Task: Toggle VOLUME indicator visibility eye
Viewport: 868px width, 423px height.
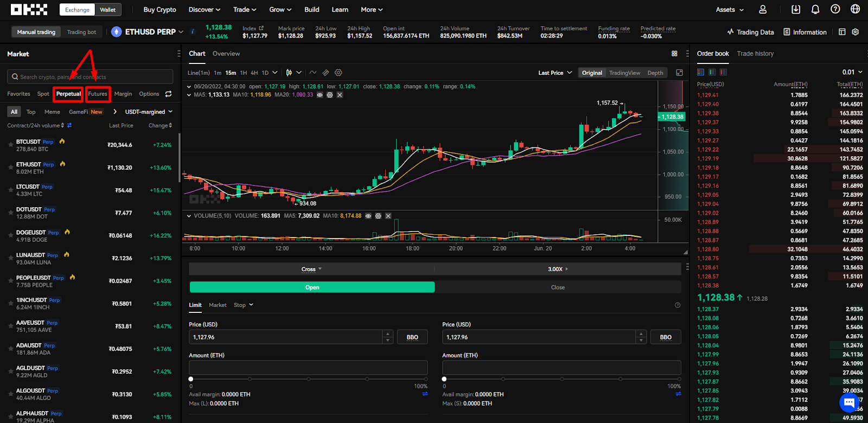Action: [368, 216]
